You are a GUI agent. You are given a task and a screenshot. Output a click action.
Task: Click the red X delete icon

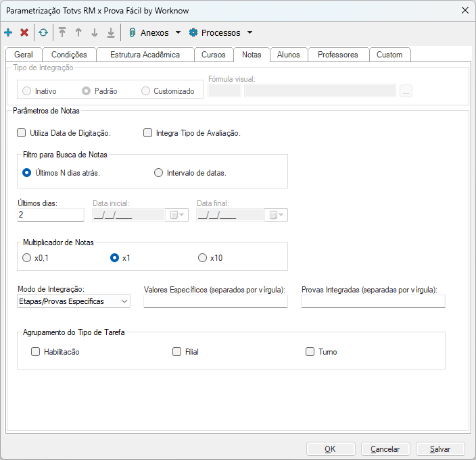24,32
